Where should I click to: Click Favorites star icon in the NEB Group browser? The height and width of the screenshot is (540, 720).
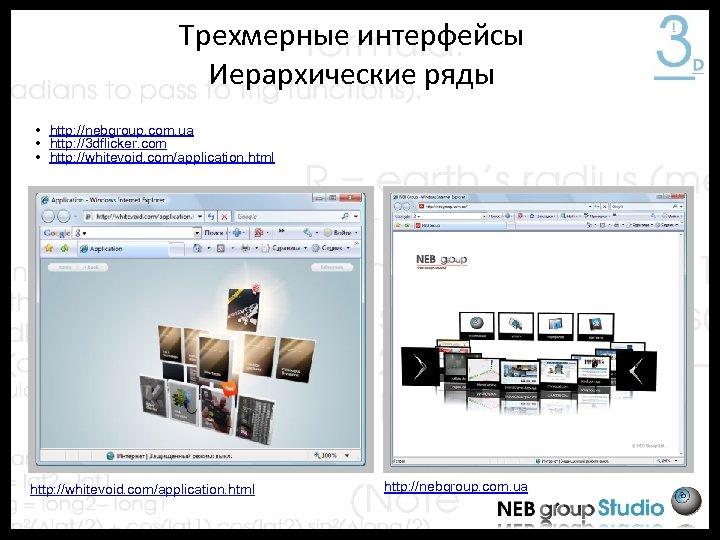[398, 225]
